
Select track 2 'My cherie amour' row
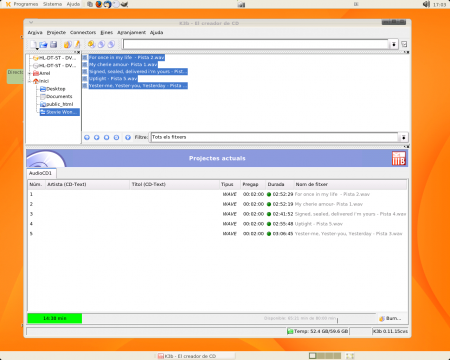click(x=217, y=204)
